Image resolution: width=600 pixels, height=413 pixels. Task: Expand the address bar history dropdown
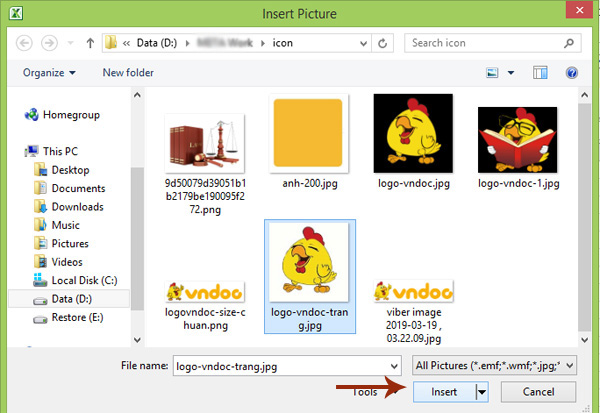(x=364, y=43)
